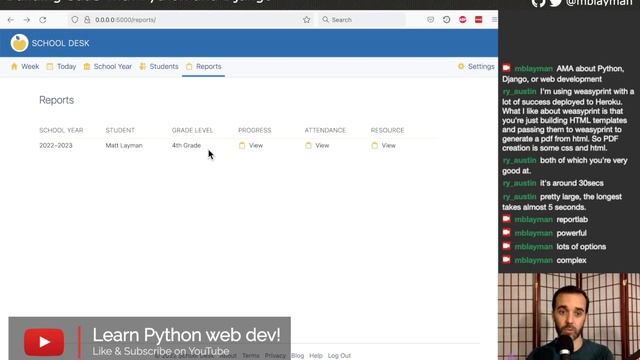The height and width of the screenshot is (360, 640).
Task: Click the webcam video thumbnail
Action: coord(569,317)
